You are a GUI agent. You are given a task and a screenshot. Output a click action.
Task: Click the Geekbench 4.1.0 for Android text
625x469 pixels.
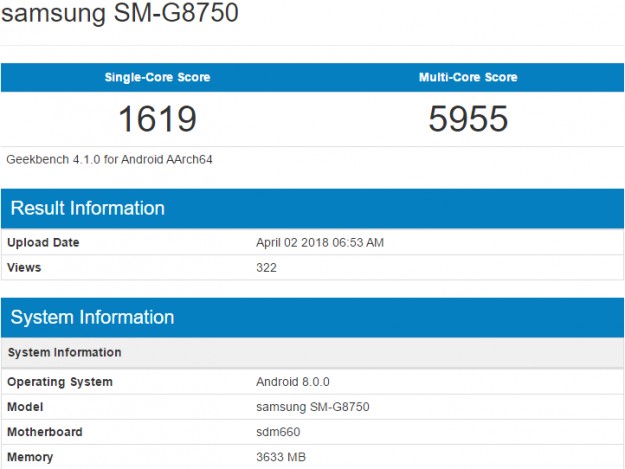[110, 159]
